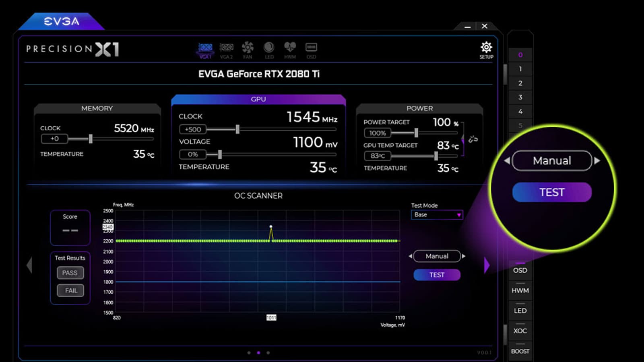644x362 pixels.
Task: Minimize the Precision X1 window
Action: tap(467, 27)
